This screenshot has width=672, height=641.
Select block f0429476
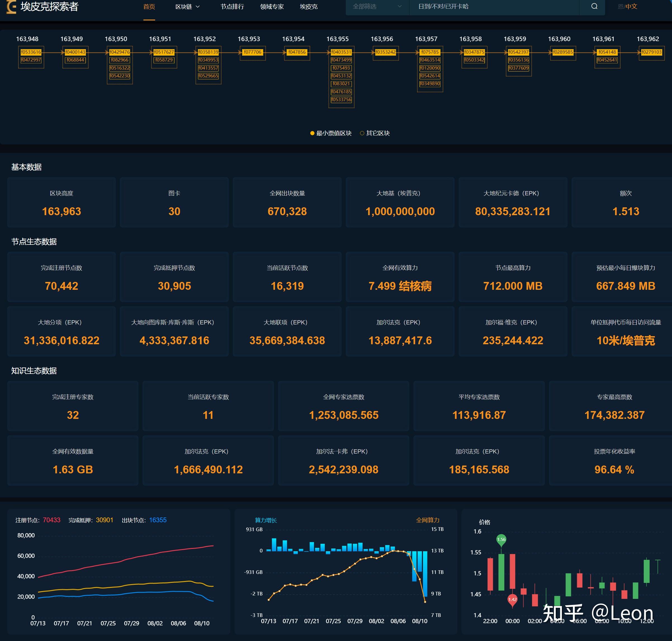point(120,52)
